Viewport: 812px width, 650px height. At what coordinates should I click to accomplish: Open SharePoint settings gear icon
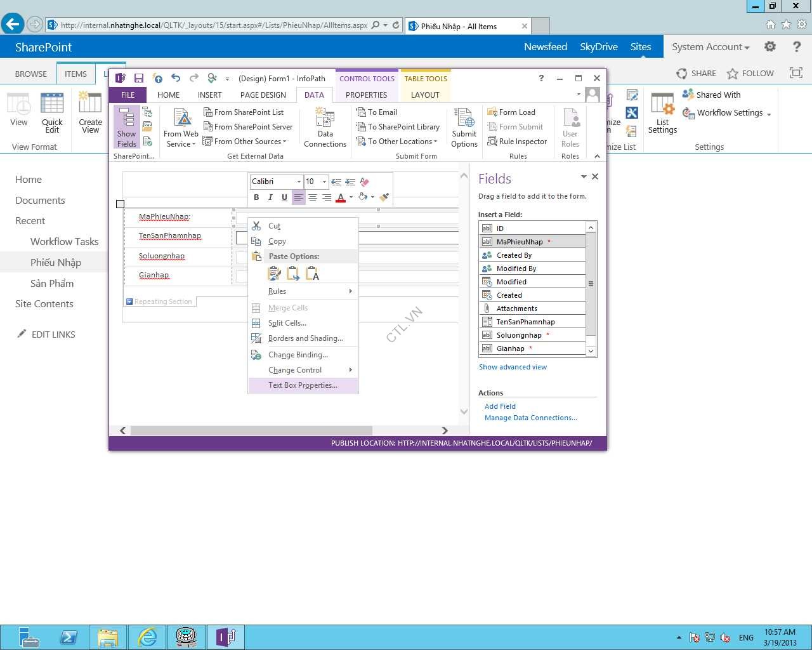pyautogui.click(x=769, y=47)
